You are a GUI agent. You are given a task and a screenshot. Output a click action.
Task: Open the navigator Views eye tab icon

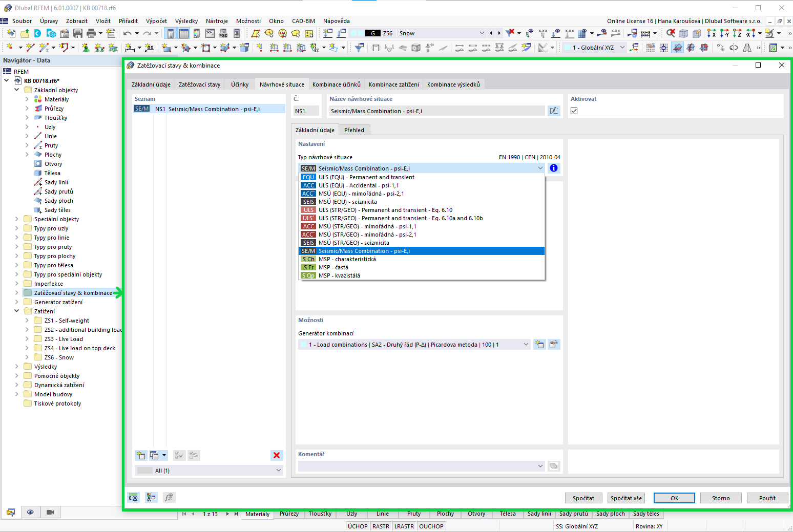(30, 512)
